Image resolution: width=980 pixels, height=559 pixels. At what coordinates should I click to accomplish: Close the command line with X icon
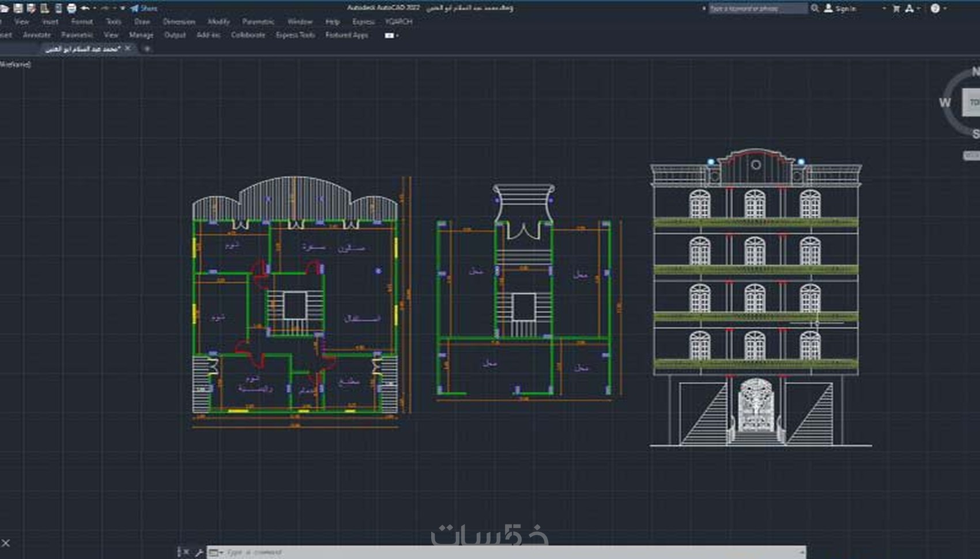[186, 552]
